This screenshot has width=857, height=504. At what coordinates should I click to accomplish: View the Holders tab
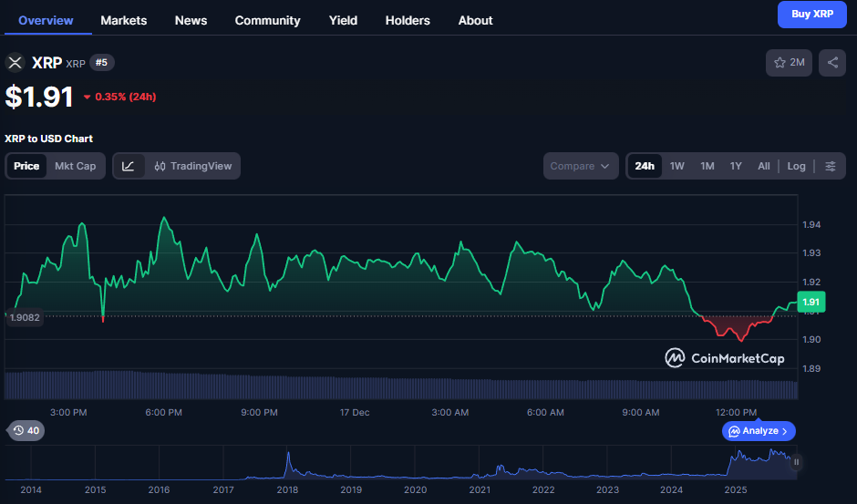[x=408, y=20]
